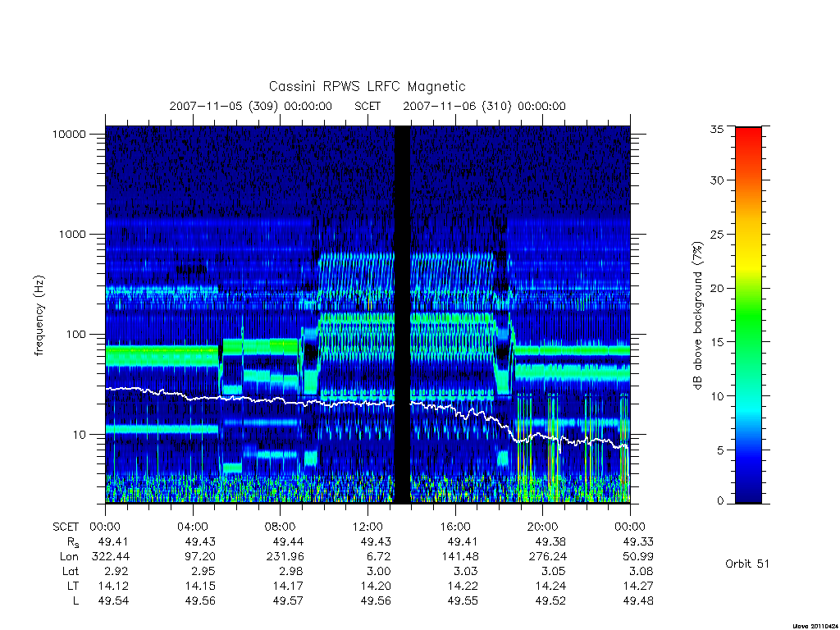This screenshot has height=630, width=840.
Task: Click the L value '49.52'
Action: click(x=550, y=601)
